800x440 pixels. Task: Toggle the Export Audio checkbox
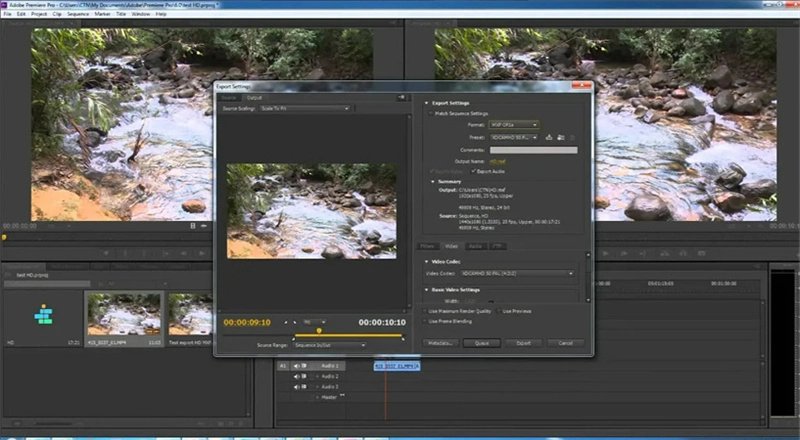(473, 172)
